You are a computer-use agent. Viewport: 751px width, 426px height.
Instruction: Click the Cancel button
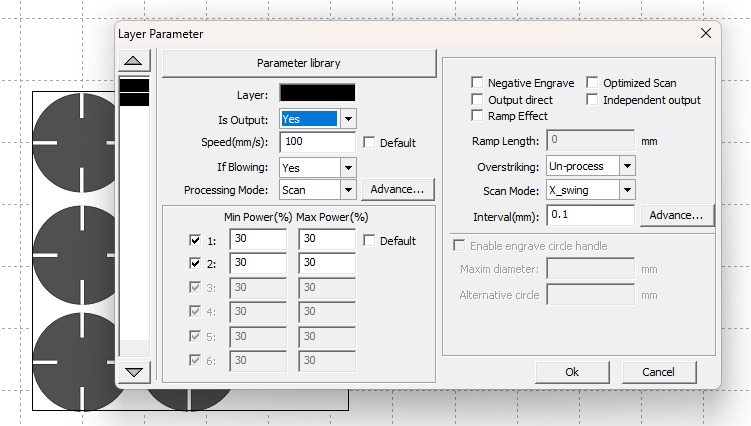coord(658,372)
